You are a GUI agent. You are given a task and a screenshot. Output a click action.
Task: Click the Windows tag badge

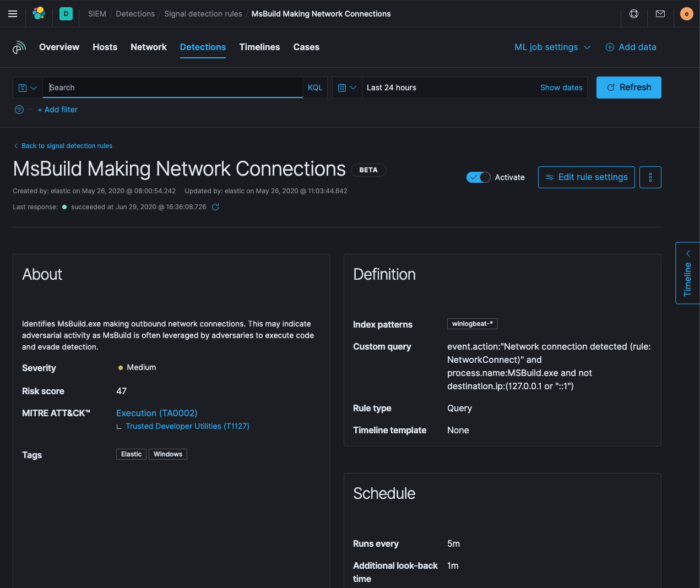168,454
